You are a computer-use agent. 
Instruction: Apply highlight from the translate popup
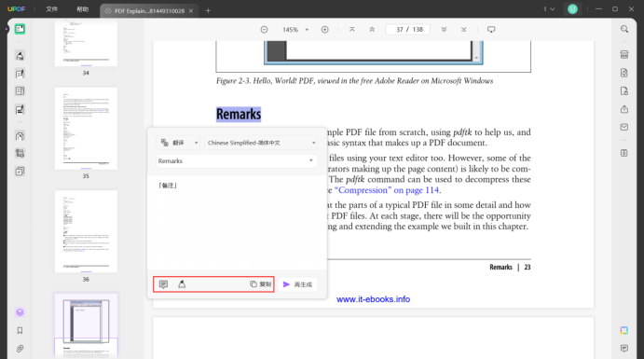coord(182,284)
